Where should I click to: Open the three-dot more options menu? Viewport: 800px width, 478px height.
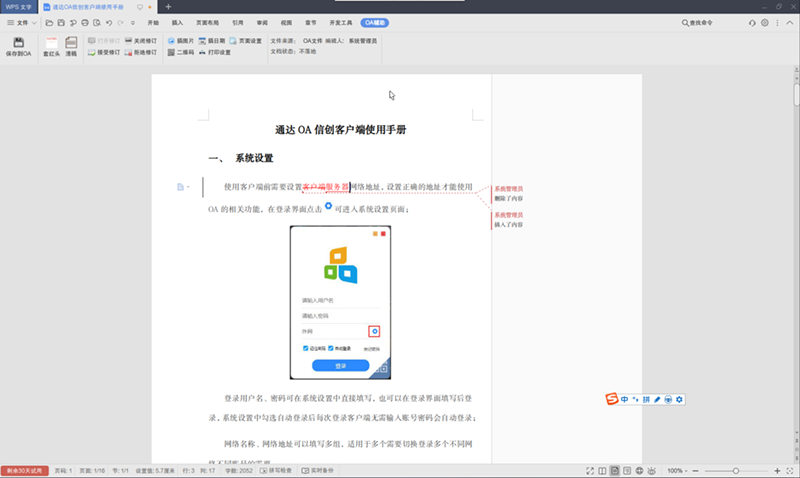tap(778, 23)
